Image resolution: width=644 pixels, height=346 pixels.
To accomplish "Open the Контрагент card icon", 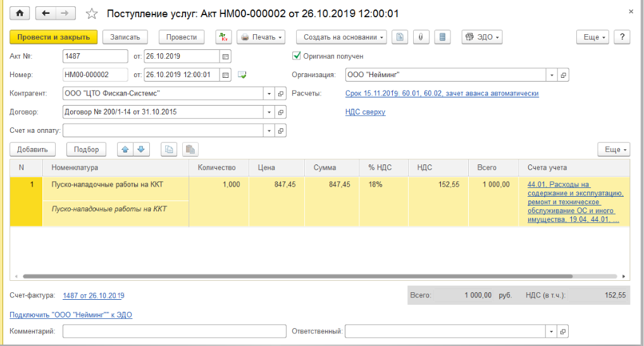I will (281, 94).
